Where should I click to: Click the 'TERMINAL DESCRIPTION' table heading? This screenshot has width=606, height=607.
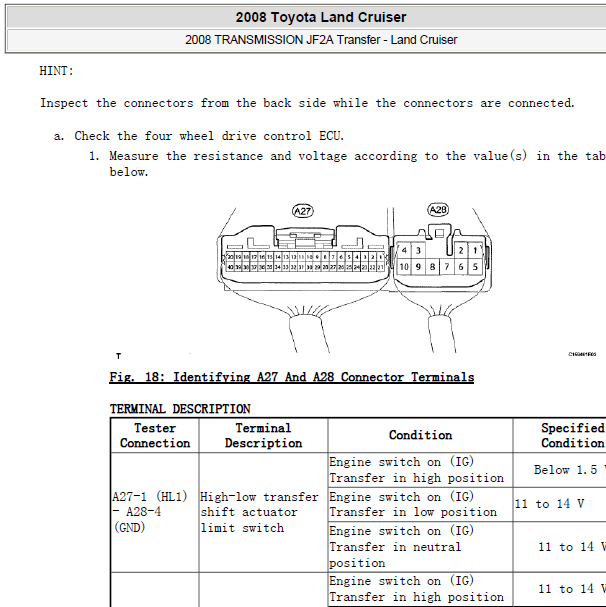pyautogui.click(x=180, y=409)
